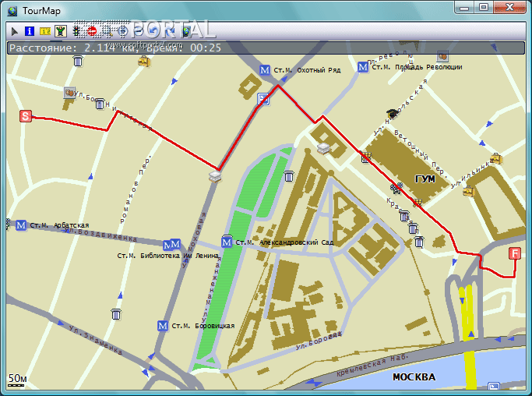Click the building icon at the route corner on Моховая

pyautogui.click(x=215, y=177)
